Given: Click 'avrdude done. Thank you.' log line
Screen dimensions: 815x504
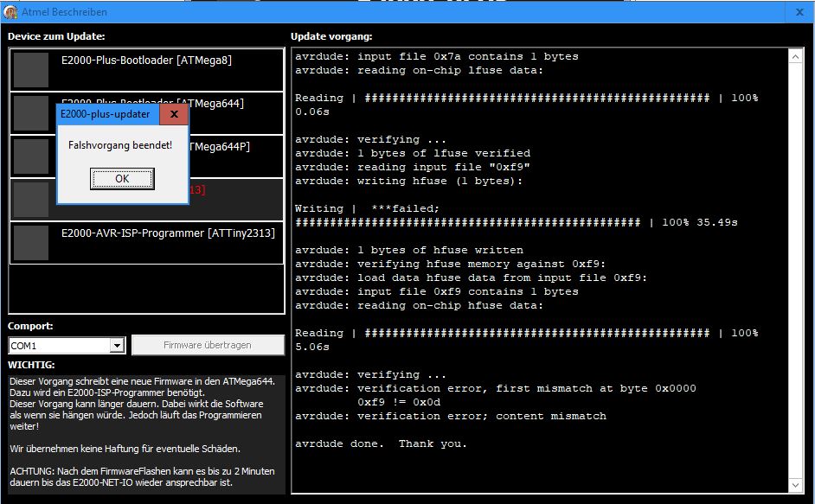Looking at the screenshot, I should pos(381,443).
